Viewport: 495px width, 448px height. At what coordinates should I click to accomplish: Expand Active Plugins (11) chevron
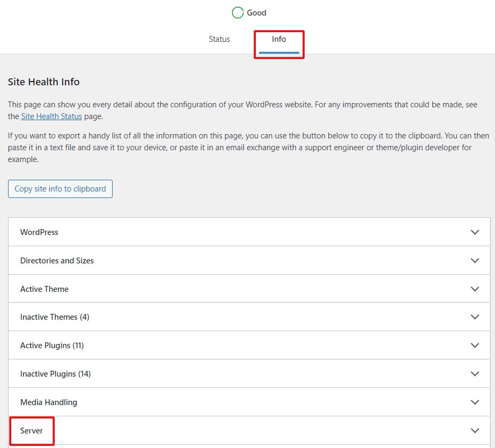coord(475,345)
